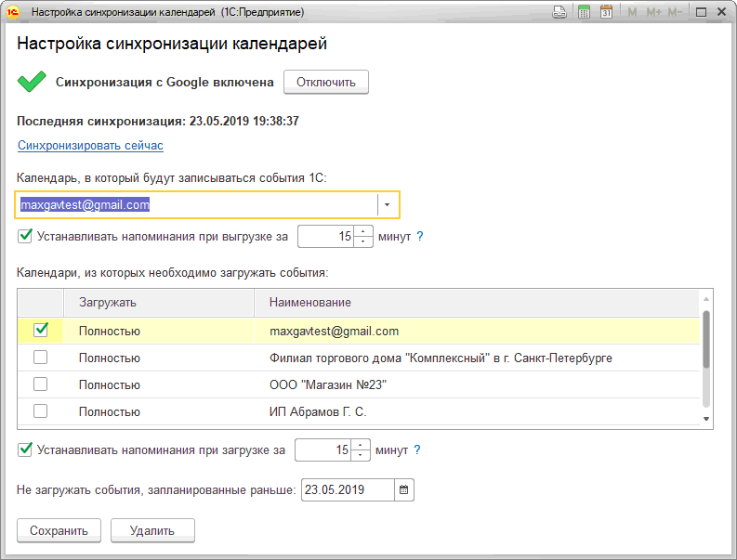Open date picker calendar icon next to 23.05.2019

pyautogui.click(x=403, y=490)
